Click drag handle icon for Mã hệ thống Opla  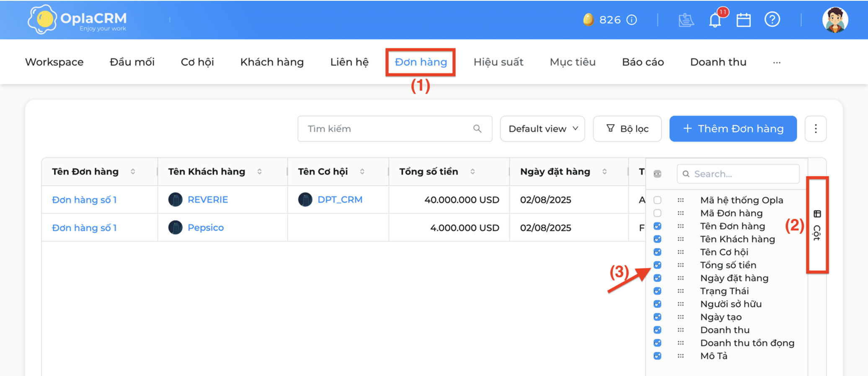681,200
